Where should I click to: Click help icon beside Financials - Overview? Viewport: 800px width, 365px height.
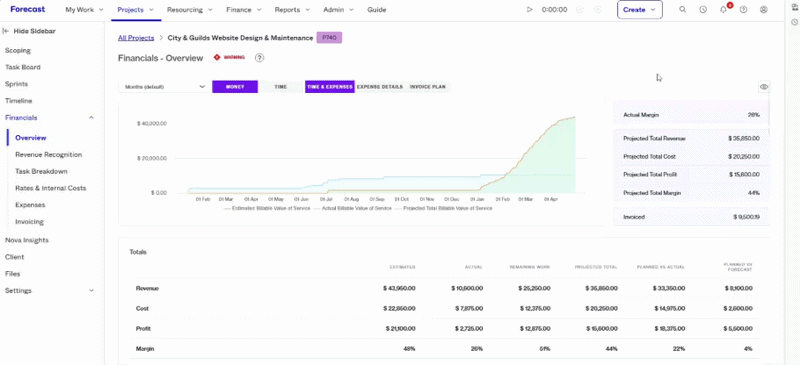point(260,58)
